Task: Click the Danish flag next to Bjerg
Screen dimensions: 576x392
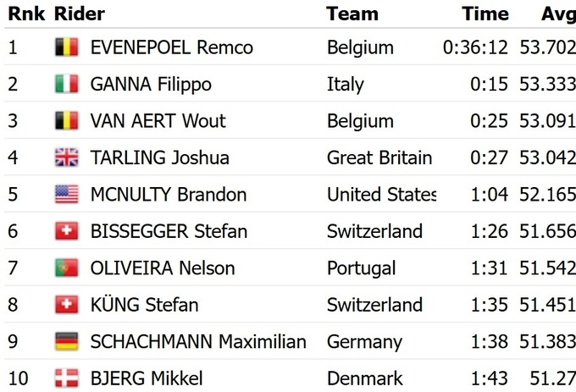Action: point(66,378)
